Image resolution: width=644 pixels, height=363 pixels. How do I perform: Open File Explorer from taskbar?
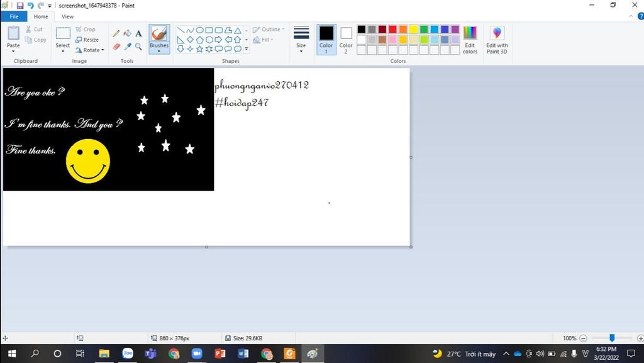pyautogui.click(x=104, y=353)
